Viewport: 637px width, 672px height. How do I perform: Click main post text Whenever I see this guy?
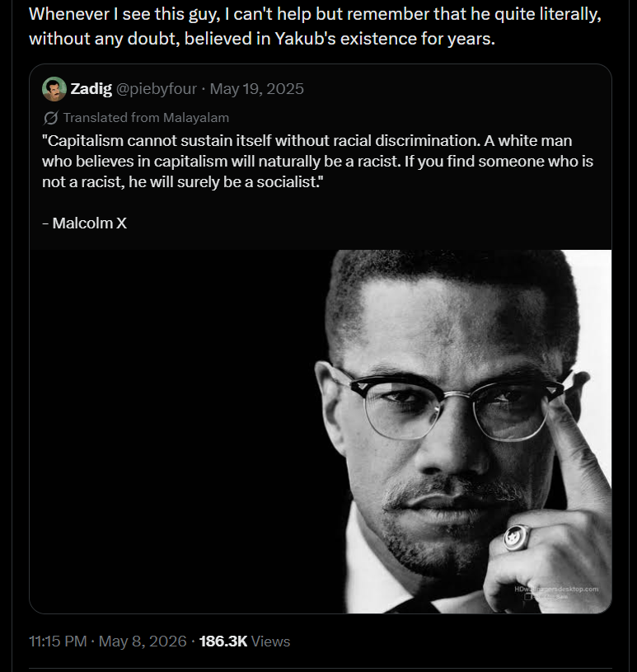pos(315,26)
